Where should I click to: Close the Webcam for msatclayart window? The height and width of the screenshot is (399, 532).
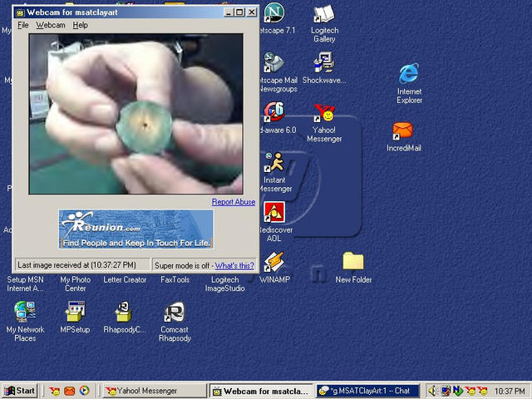(x=252, y=12)
